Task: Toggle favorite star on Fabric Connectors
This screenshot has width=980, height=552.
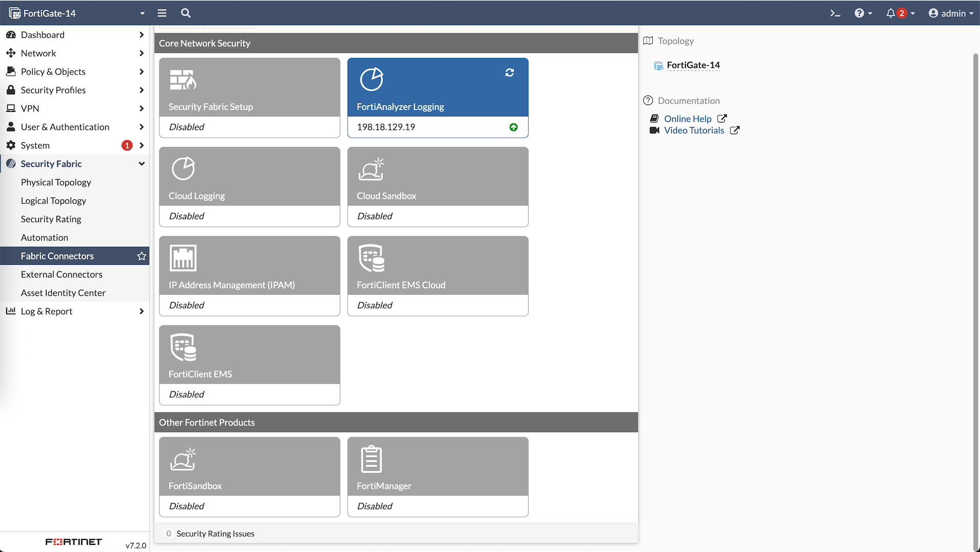Action: coord(141,256)
